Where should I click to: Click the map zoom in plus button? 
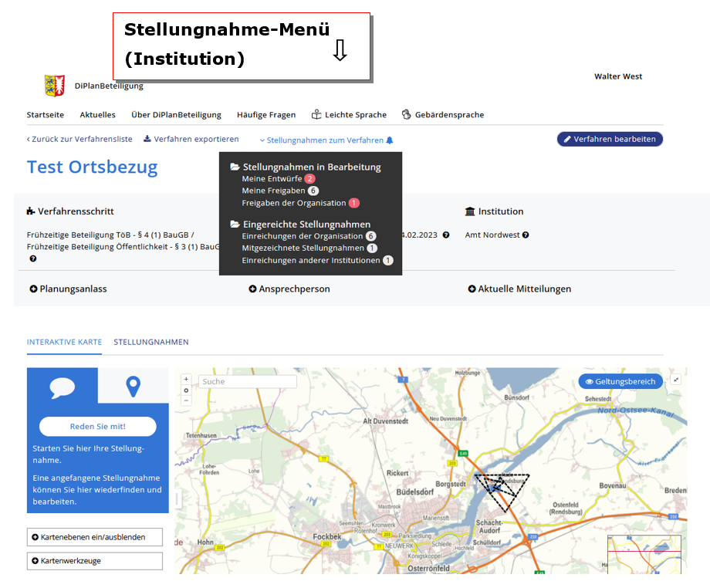point(186,380)
